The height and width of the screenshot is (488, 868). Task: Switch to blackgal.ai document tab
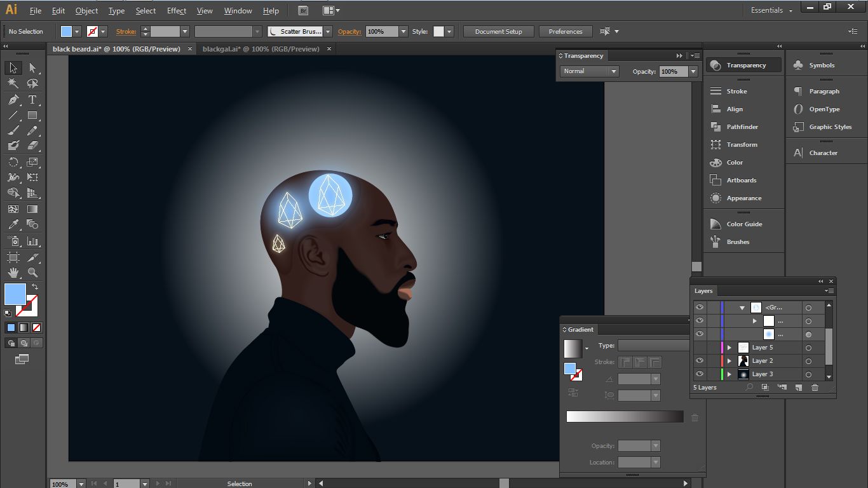(x=261, y=49)
